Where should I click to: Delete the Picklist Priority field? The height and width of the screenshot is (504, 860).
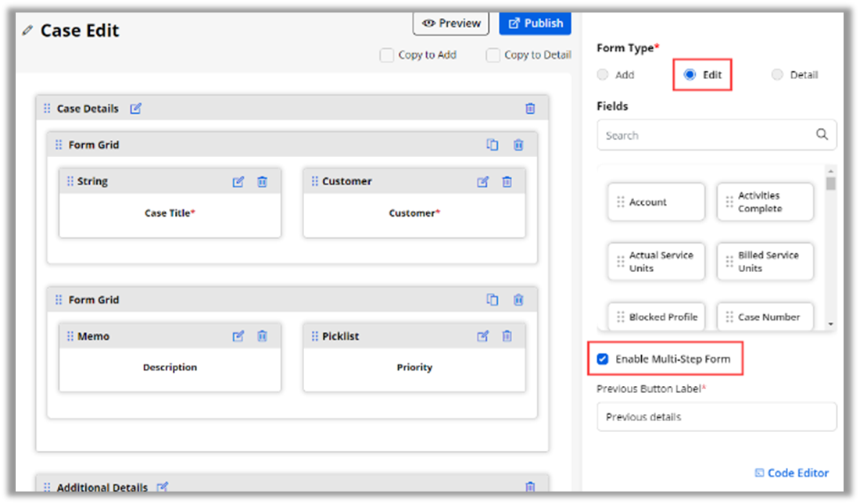(507, 336)
